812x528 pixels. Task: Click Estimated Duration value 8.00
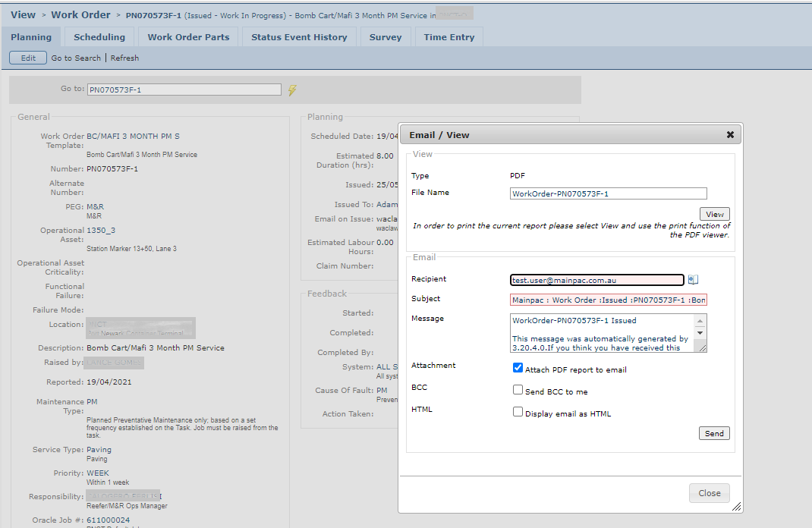[x=385, y=156]
